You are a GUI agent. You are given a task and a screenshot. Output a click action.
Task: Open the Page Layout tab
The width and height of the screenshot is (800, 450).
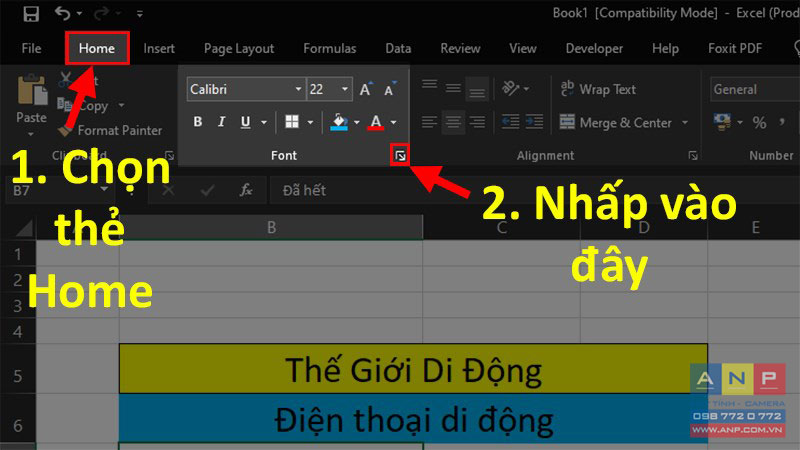(239, 48)
